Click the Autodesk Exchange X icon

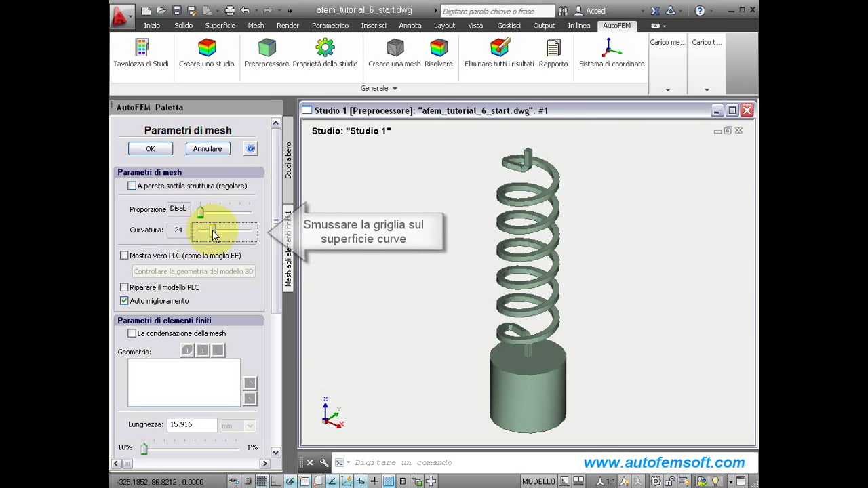click(655, 11)
